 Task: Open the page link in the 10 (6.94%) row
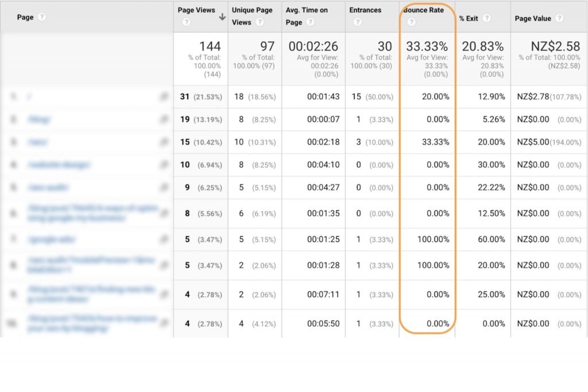click(x=59, y=165)
